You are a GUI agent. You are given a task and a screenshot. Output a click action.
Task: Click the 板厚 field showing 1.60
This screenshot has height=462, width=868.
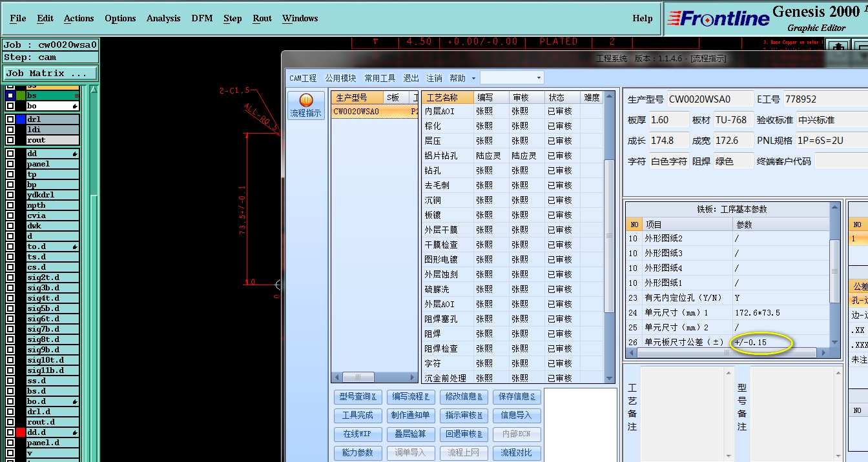point(668,120)
